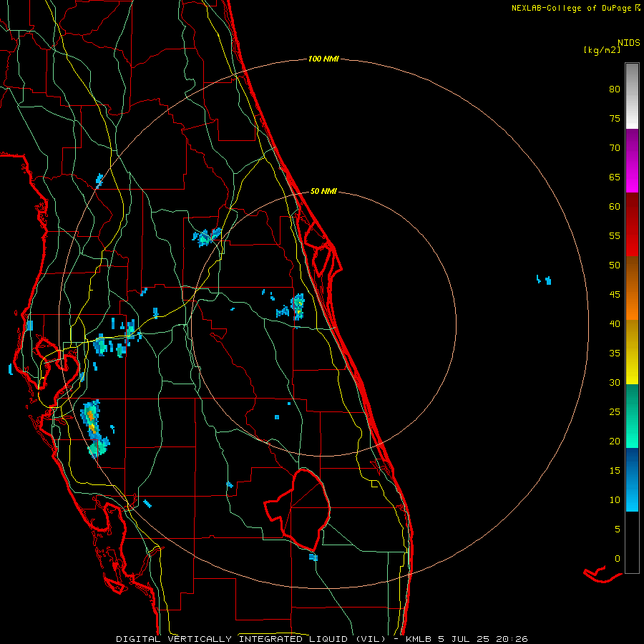This screenshot has width=644, height=644.
Task: Select the 80 value on the color scale
Action: click(615, 89)
